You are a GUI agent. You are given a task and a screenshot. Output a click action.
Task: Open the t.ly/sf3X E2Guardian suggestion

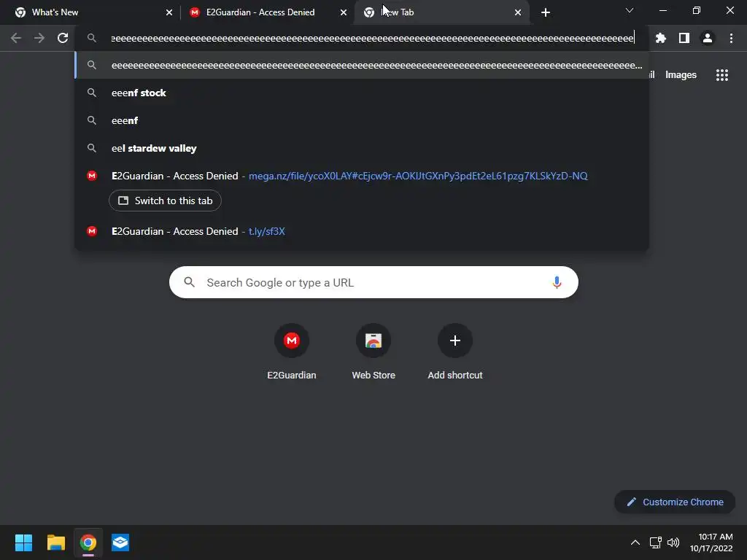362,231
